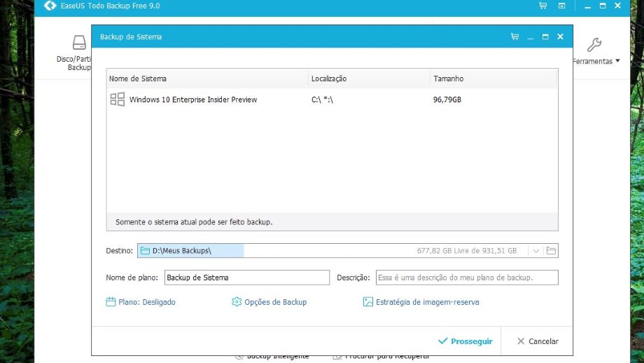This screenshot has height=363, width=644.
Task: Select the Disco/Partição Backup disk icon
Action: coord(79,43)
